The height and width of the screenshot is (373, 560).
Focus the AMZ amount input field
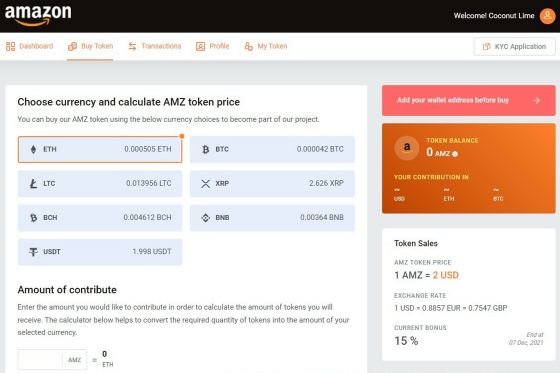(x=40, y=360)
